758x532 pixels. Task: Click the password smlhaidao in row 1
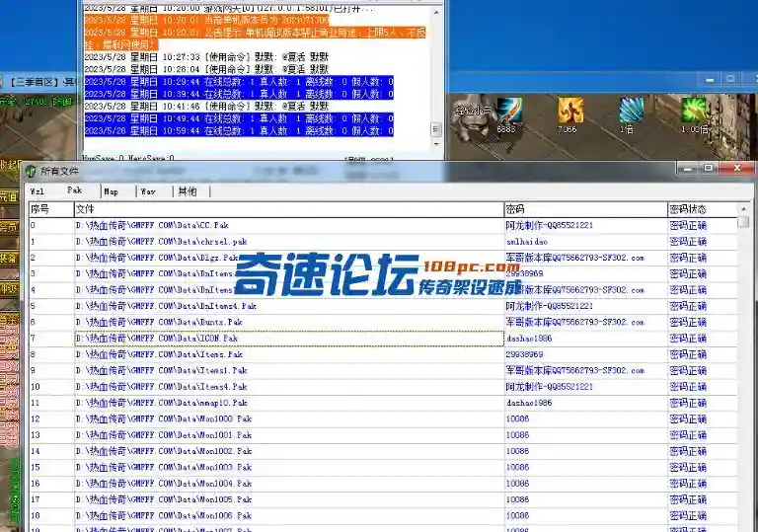click(526, 242)
